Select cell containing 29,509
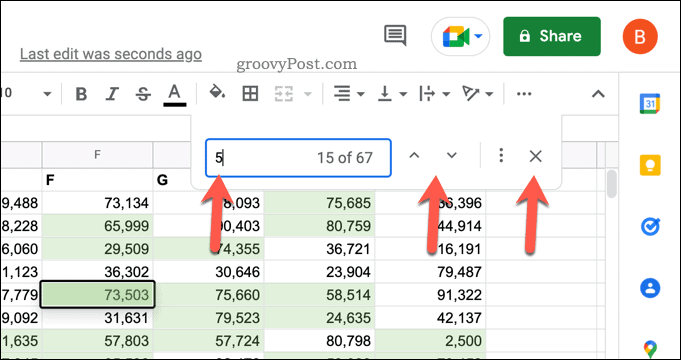The image size is (681, 360). pyautogui.click(x=97, y=249)
